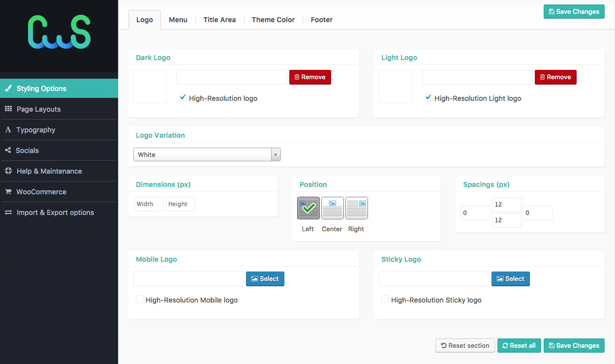Screen dimensions: 615x364
Task: Uncheck High-Resolution logo checkbox
Action: pyautogui.click(x=183, y=98)
